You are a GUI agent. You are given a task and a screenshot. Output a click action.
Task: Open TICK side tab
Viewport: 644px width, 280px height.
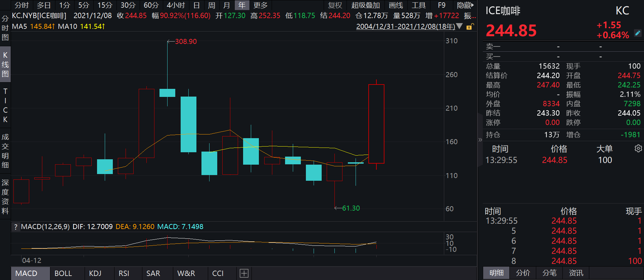pyautogui.click(x=5, y=105)
